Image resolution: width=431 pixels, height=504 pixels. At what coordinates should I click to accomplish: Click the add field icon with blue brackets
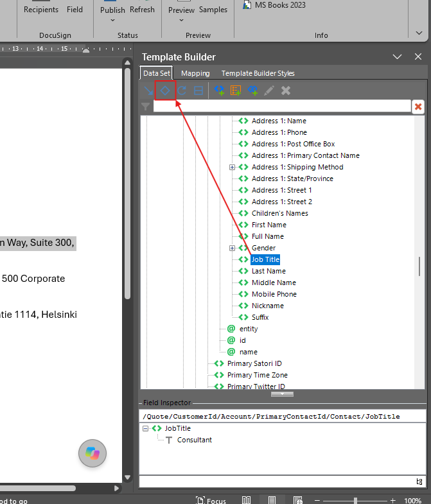[x=219, y=91]
